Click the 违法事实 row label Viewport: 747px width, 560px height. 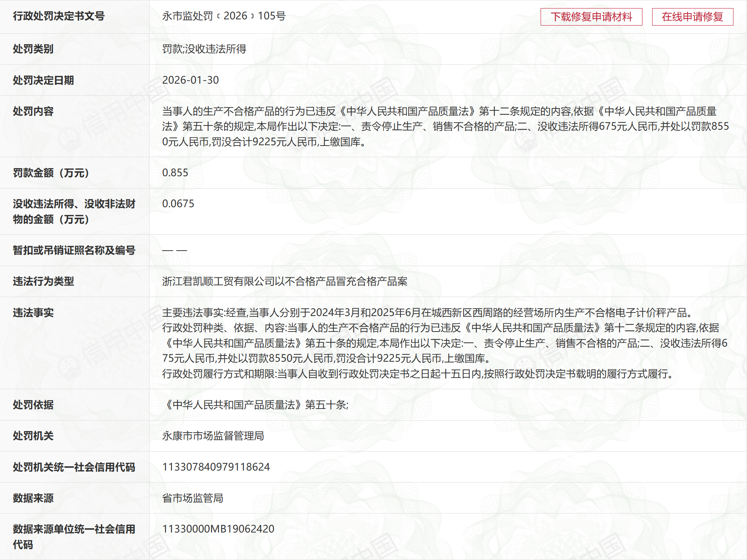pyautogui.click(x=33, y=313)
